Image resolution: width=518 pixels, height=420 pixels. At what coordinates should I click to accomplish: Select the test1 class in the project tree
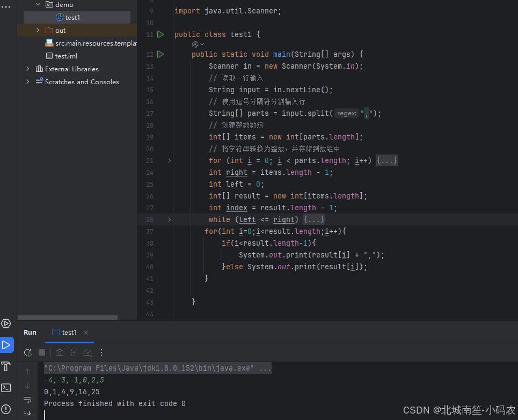pos(77,18)
